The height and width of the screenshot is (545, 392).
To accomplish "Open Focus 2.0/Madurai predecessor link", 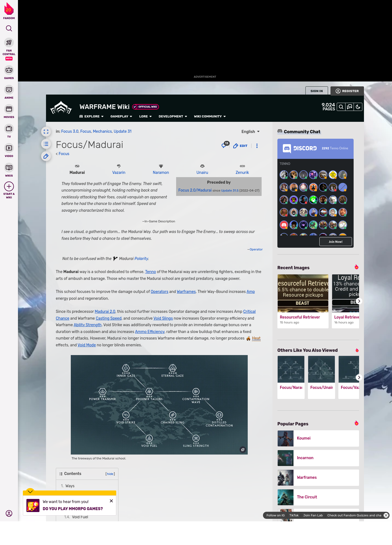I will 195,190.
